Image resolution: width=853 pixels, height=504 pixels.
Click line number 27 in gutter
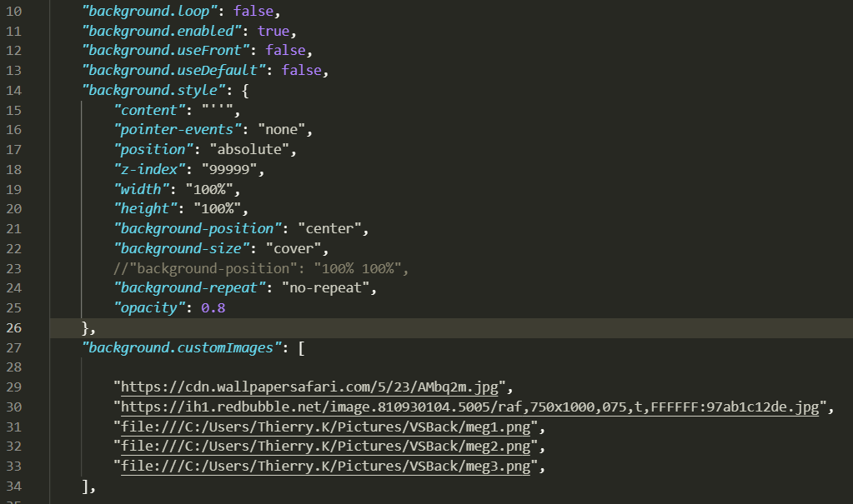click(13, 347)
